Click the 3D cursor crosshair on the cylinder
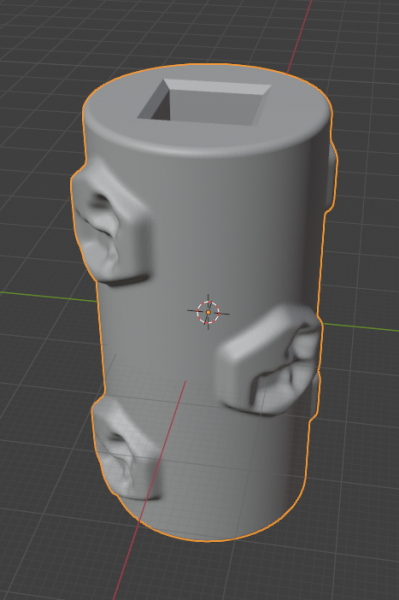The image size is (399, 600). coord(208,312)
